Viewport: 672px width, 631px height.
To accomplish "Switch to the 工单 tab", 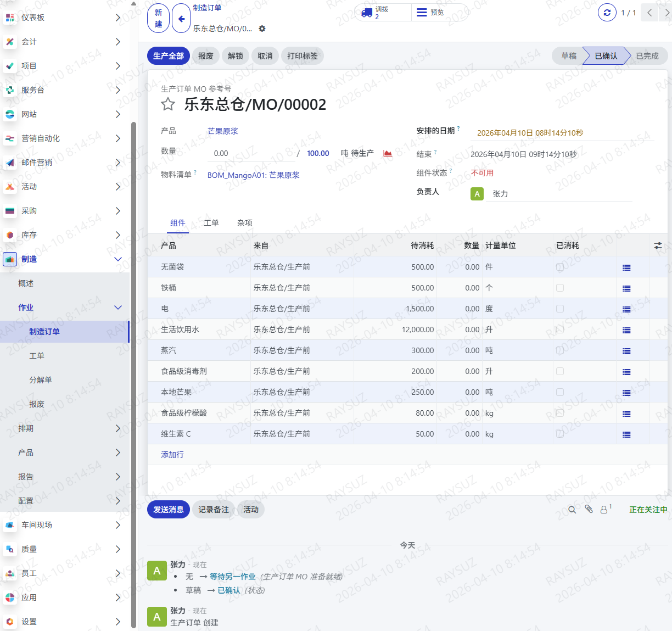I will pyautogui.click(x=211, y=223).
